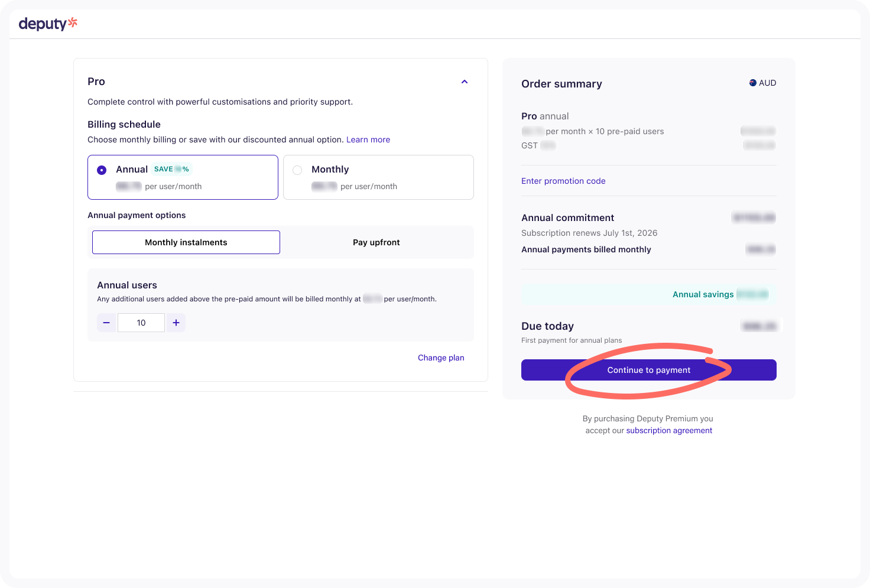Select the Annual billing radio button
The height and width of the screenshot is (588, 870).
pos(102,170)
